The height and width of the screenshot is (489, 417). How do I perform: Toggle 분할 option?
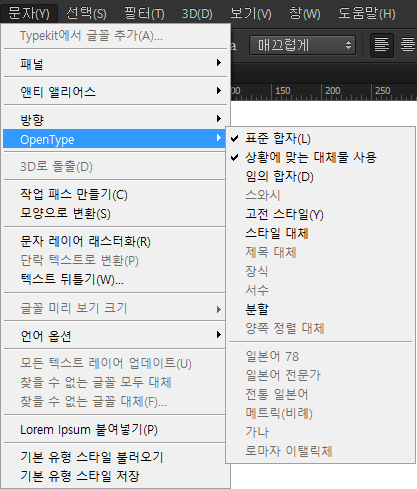tap(320, 309)
